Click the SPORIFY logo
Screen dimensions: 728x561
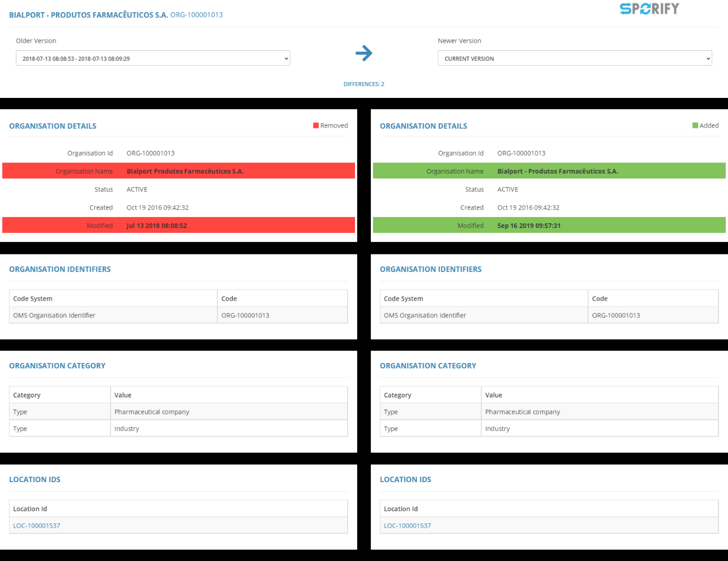point(649,9)
